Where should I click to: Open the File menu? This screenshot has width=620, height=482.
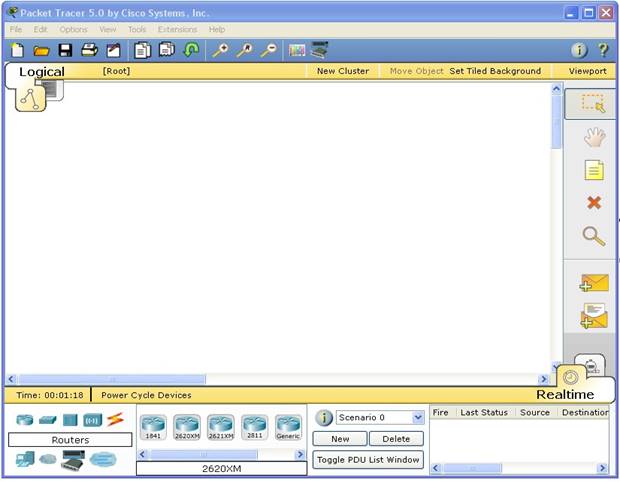click(x=16, y=29)
